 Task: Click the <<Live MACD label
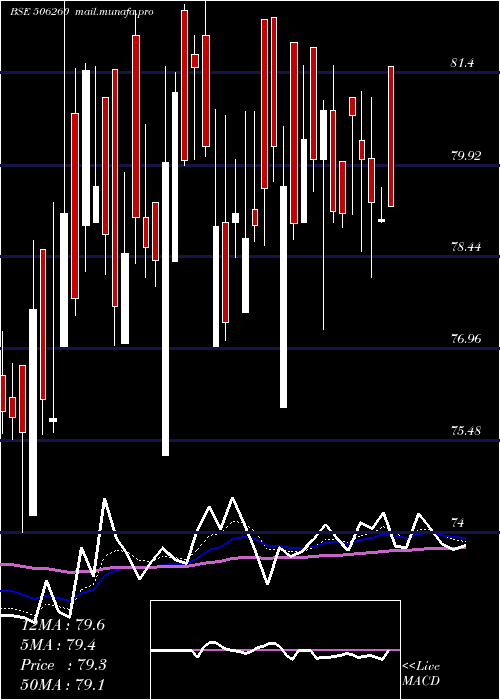click(421, 673)
